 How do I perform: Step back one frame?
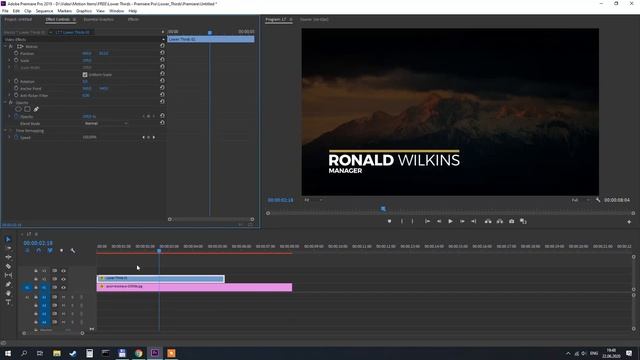pyautogui.click(x=439, y=221)
